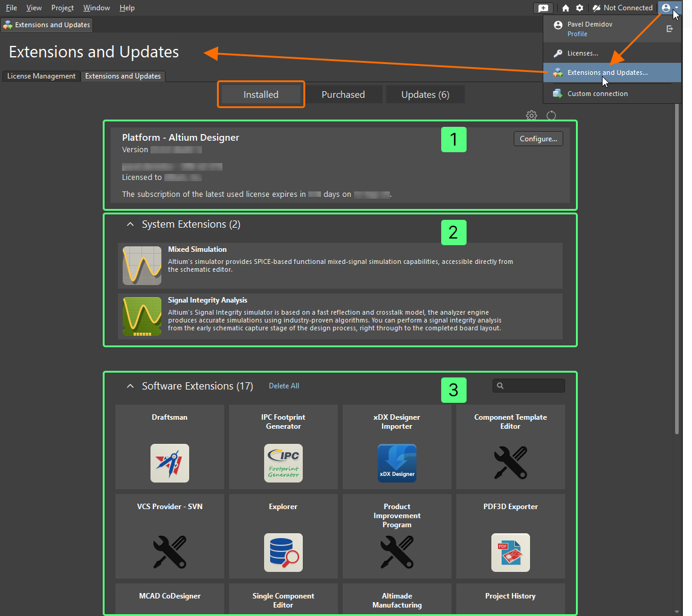Open the Draftsman extension icon
Image resolution: width=692 pixels, height=616 pixels.
(x=169, y=463)
